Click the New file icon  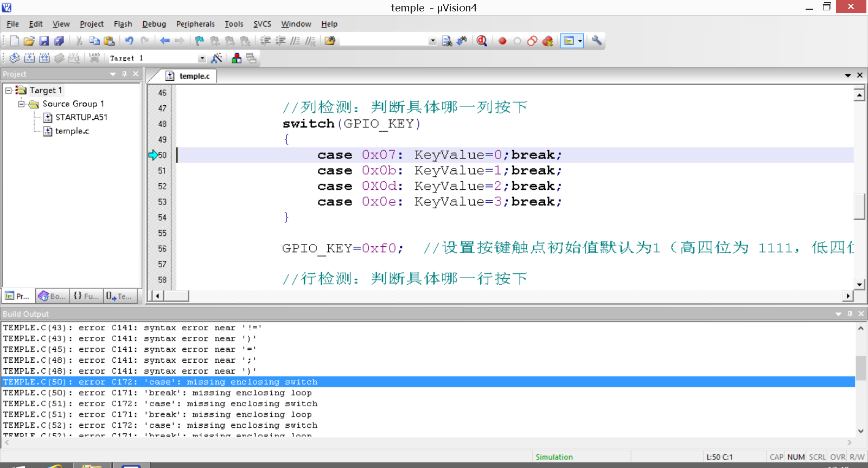[15, 41]
